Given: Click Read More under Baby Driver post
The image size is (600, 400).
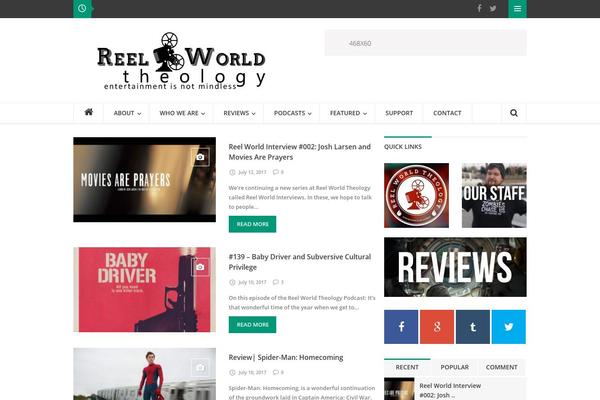Looking at the screenshot, I should [x=252, y=325].
